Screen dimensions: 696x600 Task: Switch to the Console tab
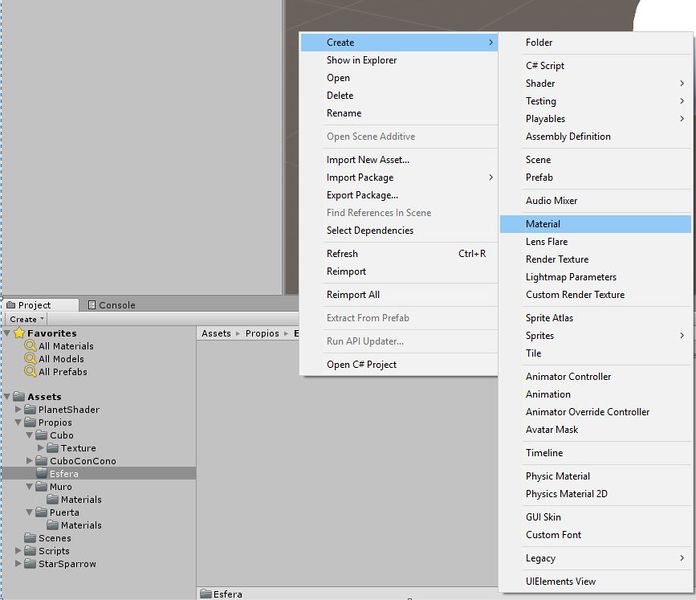click(112, 305)
